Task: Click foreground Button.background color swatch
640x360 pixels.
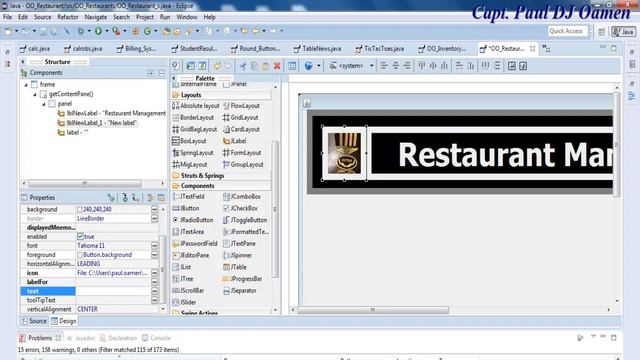Action: pyautogui.click(x=80, y=255)
